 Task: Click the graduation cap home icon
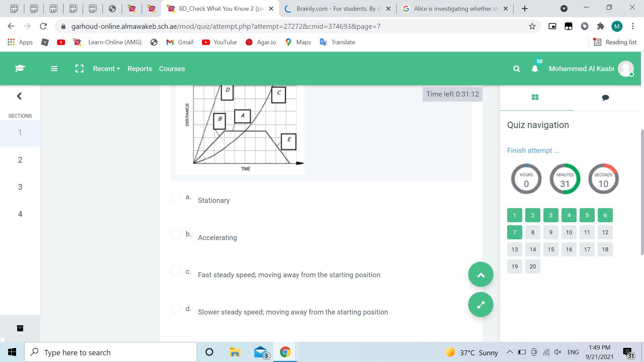20,68
